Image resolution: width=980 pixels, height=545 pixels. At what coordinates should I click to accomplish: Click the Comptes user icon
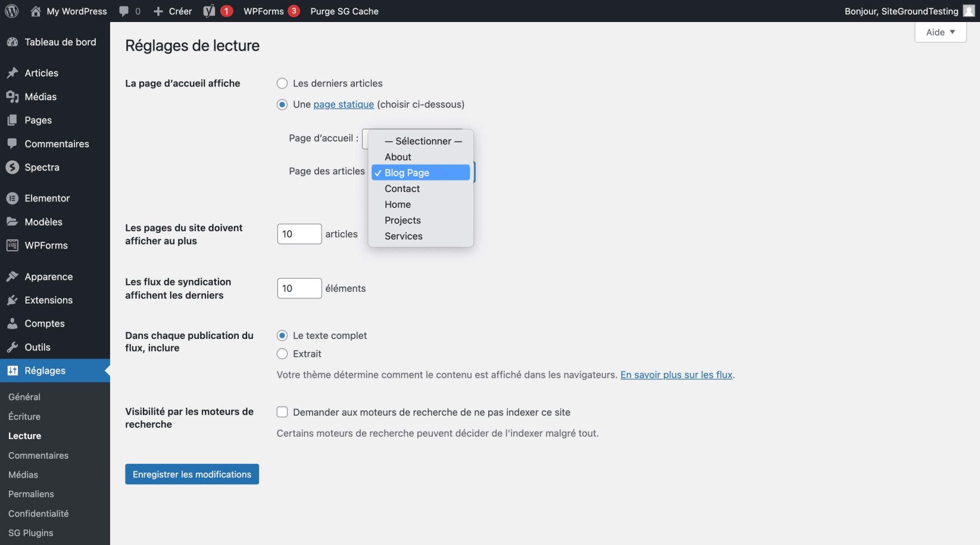13,323
